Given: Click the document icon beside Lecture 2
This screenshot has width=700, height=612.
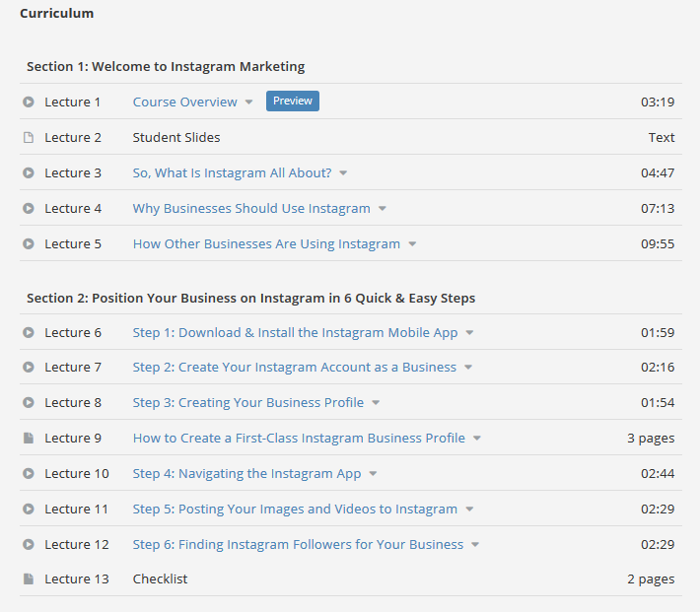Looking at the screenshot, I should pyautogui.click(x=29, y=138).
